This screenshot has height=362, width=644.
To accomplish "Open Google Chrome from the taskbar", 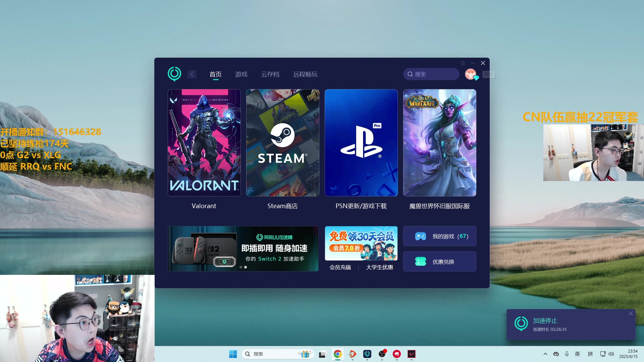I will (338, 354).
